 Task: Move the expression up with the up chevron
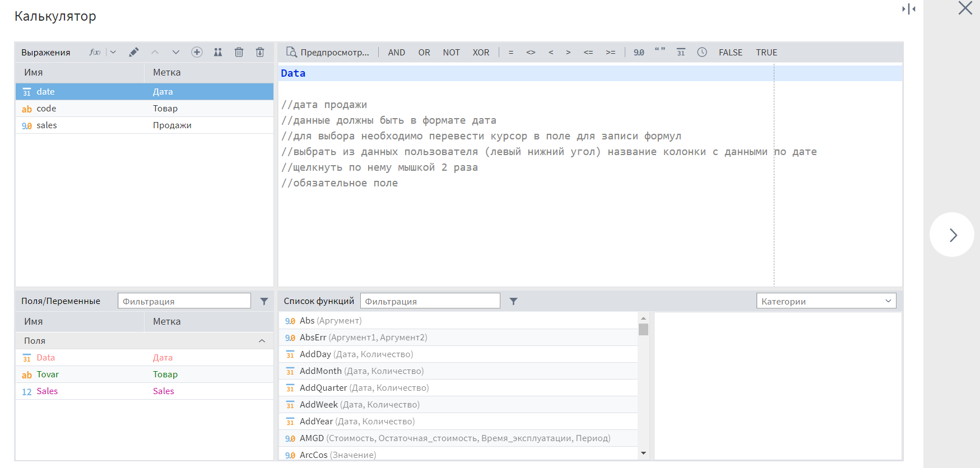155,52
